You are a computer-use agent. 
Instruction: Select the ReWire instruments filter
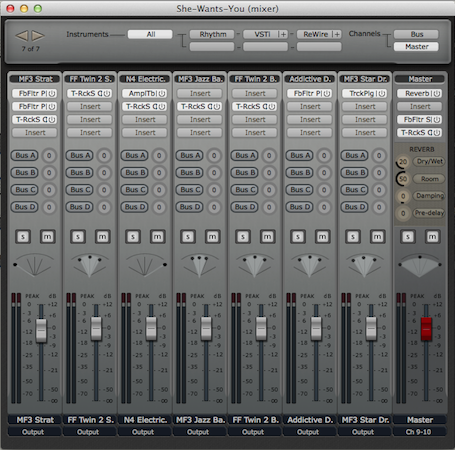315,34
